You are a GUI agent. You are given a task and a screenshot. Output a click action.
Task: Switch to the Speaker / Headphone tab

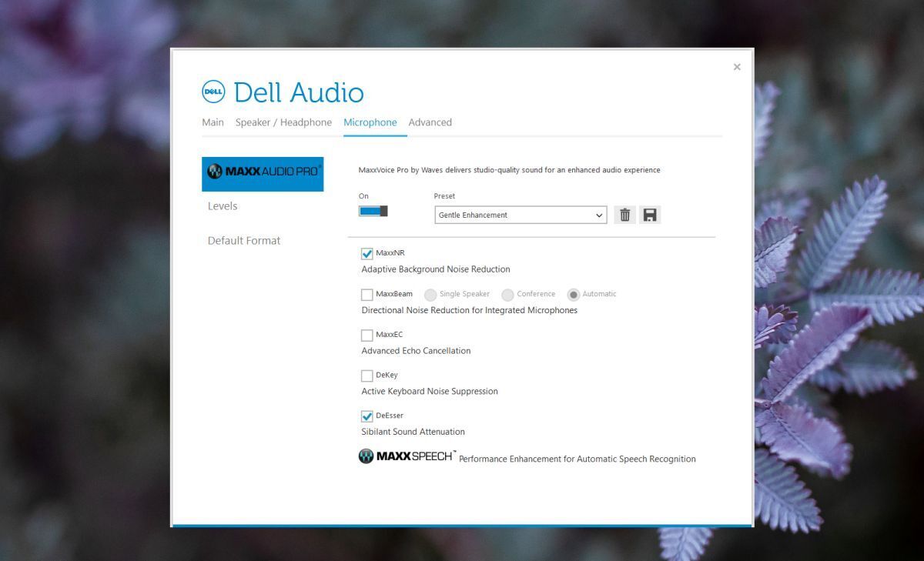[283, 122]
